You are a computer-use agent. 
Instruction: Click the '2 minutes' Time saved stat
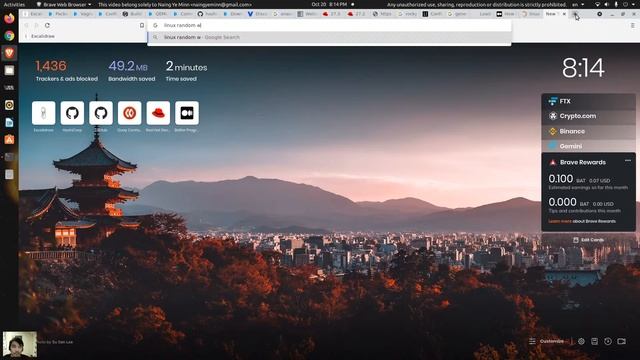click(186, 71)
